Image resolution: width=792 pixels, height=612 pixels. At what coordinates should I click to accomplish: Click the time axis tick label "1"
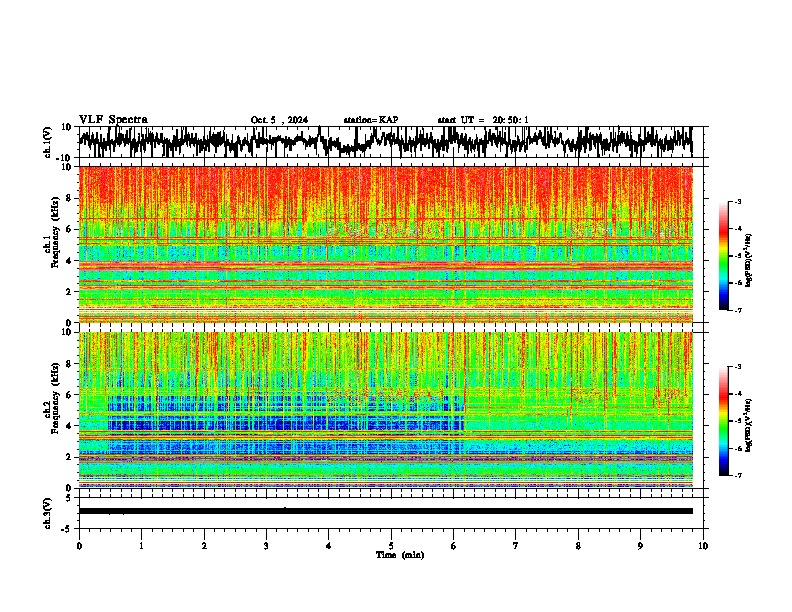pyautogui.click(x=141, y=546)
